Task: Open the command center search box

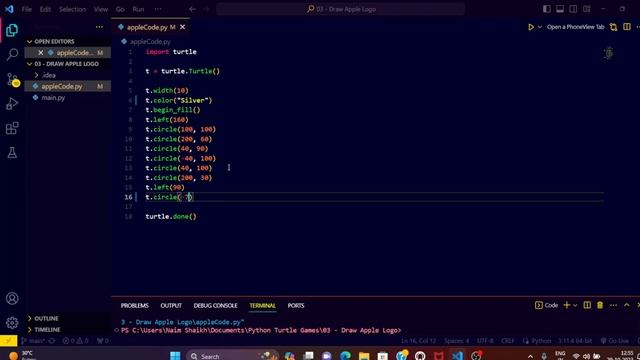Action: [x=340, y=9]
